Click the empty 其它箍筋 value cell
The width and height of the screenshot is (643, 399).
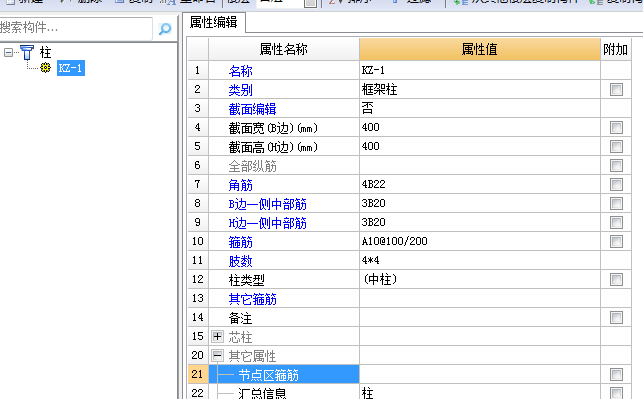pyautogui.click(x=480, y=298)
